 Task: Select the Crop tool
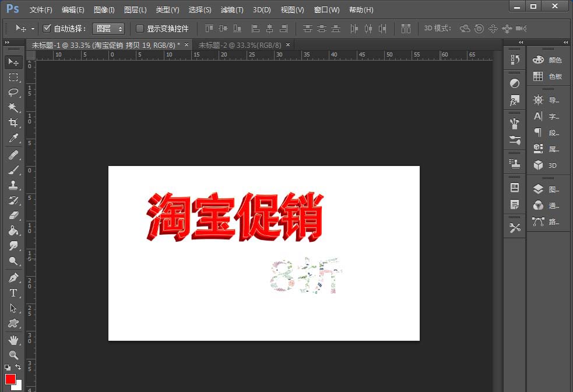[13, 122]
